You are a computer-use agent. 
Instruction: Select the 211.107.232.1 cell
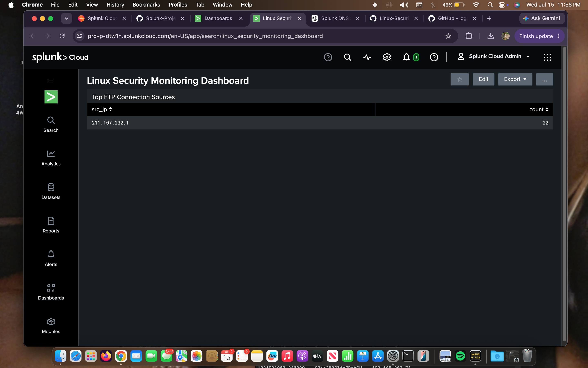click(110, 123)
